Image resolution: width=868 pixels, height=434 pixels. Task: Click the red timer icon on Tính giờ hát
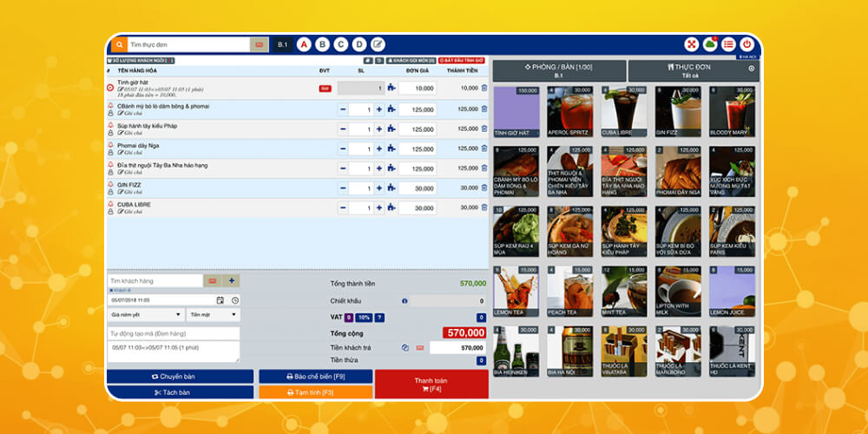(x=110, y=88)
